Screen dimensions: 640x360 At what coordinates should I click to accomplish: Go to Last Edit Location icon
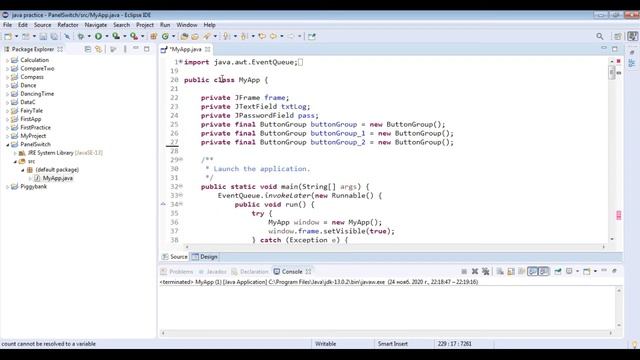(262, 36)
